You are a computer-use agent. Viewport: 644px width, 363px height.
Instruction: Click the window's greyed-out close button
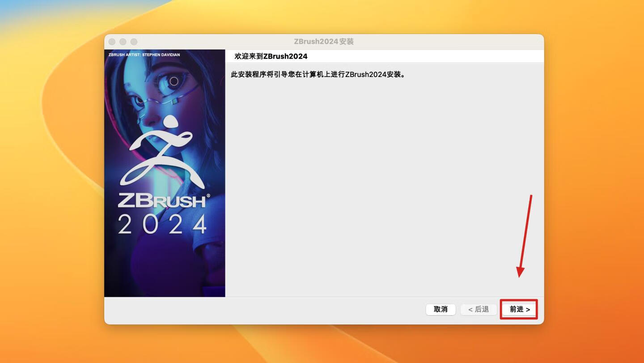tap(112, 42)
